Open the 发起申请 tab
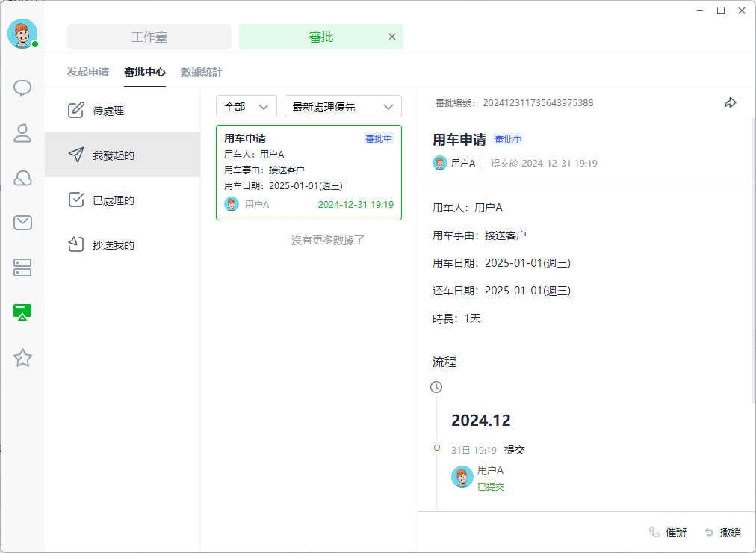The width and height of the screenshot is (756, 553). pos(87,72)
